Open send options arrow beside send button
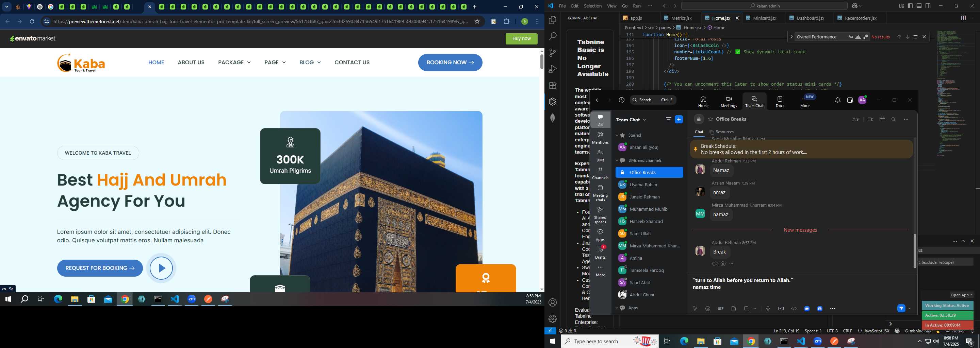The width and height of the screenshot is (980, 348). point(910,309)
